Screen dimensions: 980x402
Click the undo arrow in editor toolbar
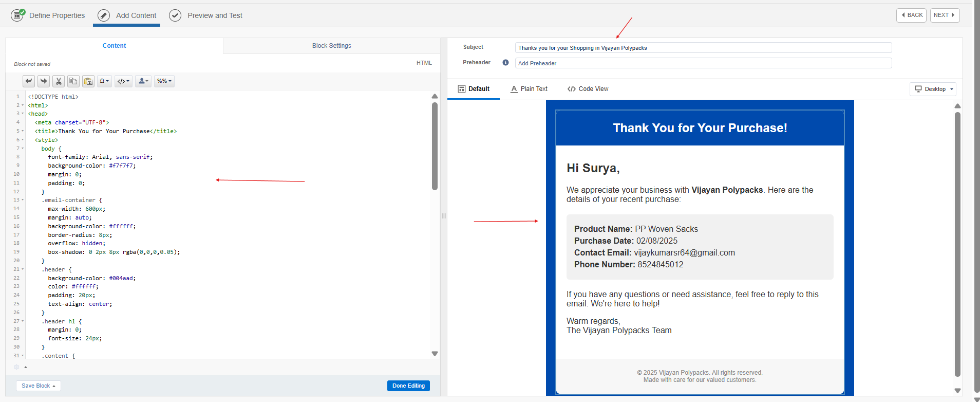tap(29, 81)
